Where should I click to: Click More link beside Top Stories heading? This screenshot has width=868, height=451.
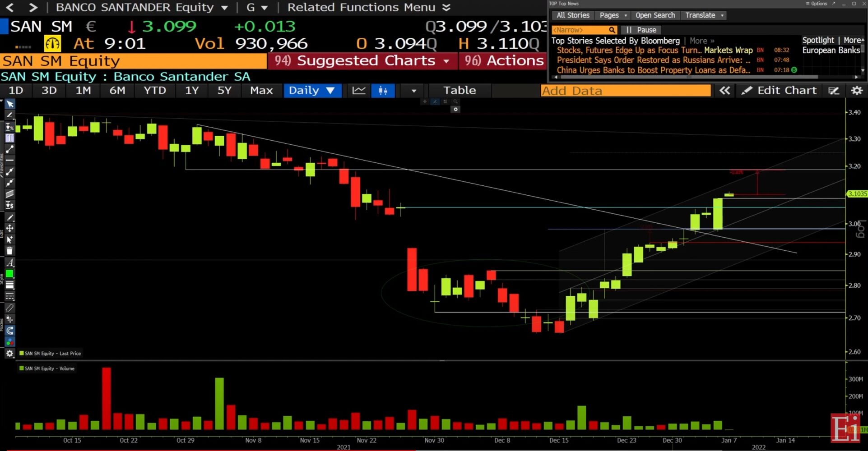tap(702, 41)
